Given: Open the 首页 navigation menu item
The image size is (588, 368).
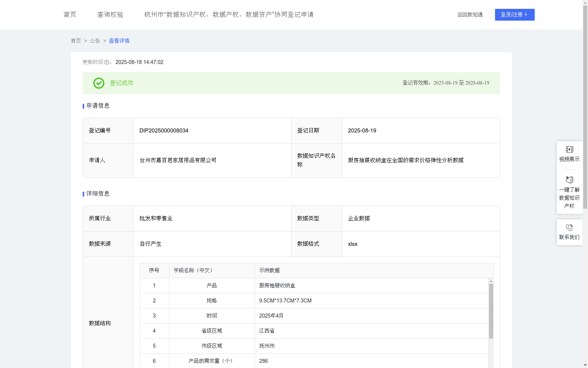Looking at the screenshot, I should [70, 15].
